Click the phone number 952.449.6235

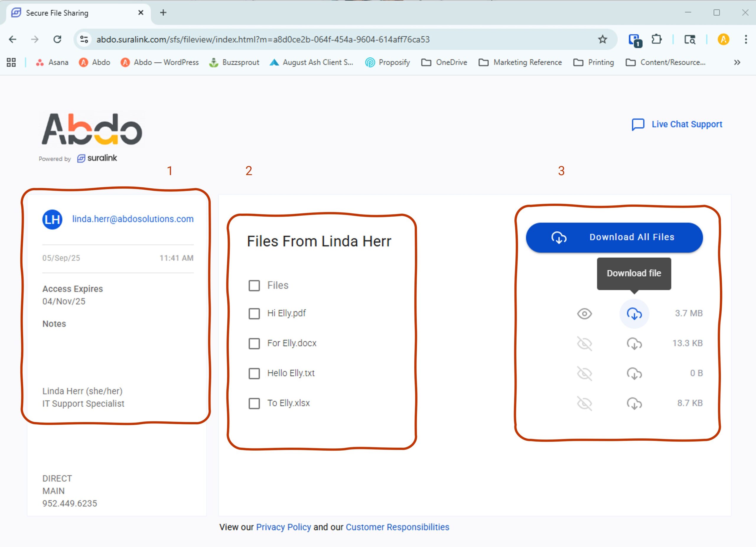point(70,503)
